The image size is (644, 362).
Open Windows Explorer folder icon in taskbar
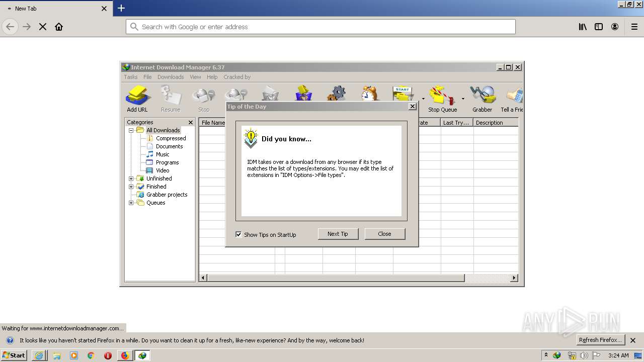point(57,355)
